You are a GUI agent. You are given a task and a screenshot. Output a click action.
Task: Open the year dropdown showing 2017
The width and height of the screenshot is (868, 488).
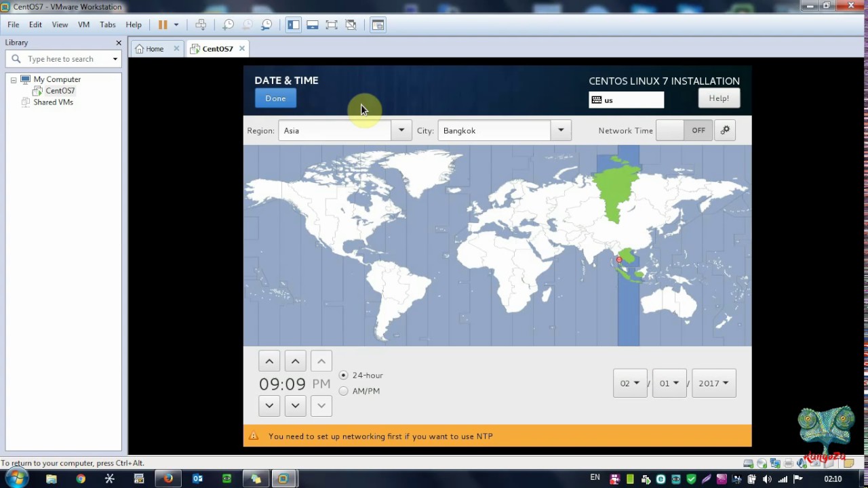pyautogui.click(x=713, y=383)
